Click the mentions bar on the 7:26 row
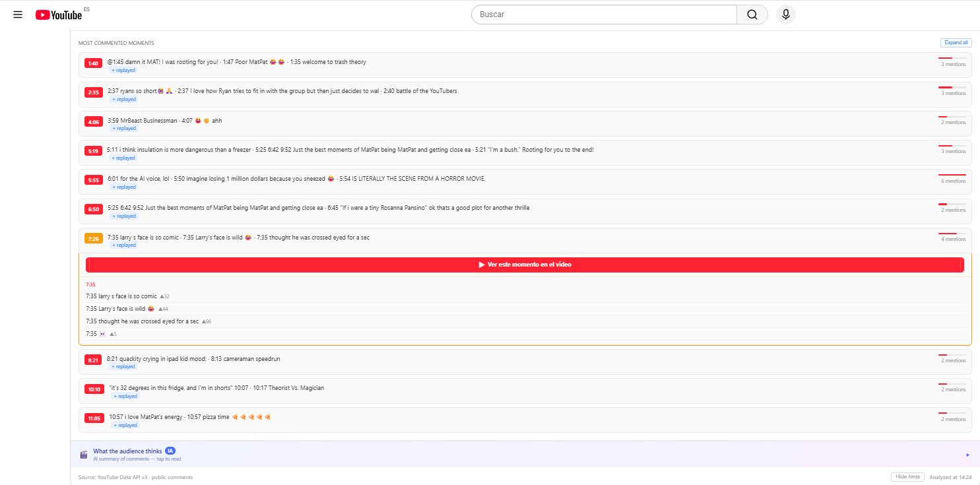Viewport: 980px width, 485px height. 952,233
